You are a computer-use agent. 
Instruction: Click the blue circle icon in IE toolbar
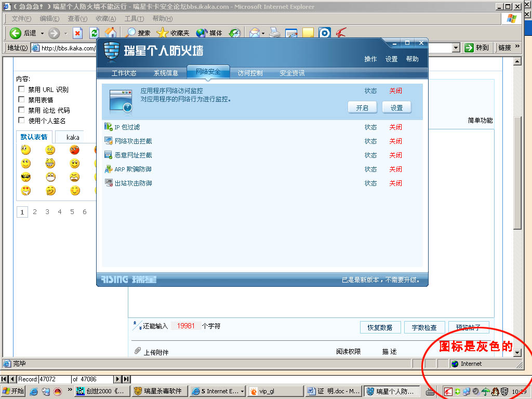325,33
